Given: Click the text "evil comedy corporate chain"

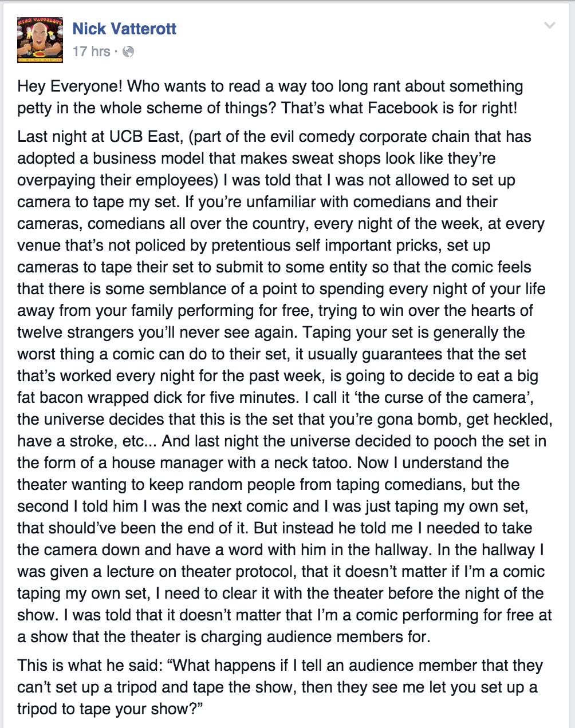Looking at the screenshot, I should point(354,137).
